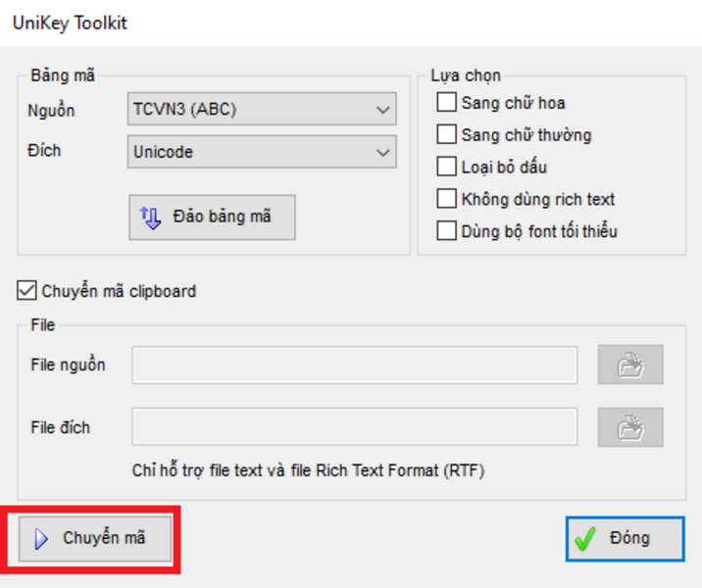Click the arrow of the TCVN3 (ABC) combo box
The width and height of the screenshot is (702, 588).
[382, 110]
